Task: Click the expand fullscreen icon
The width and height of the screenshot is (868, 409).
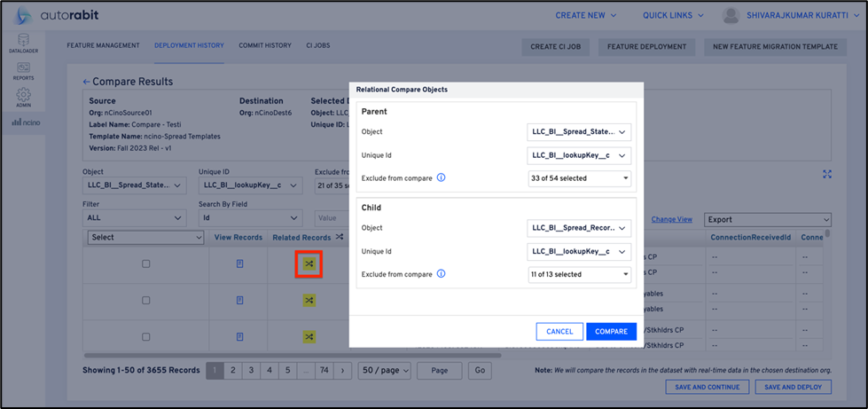Action: [x=826, y=175]
